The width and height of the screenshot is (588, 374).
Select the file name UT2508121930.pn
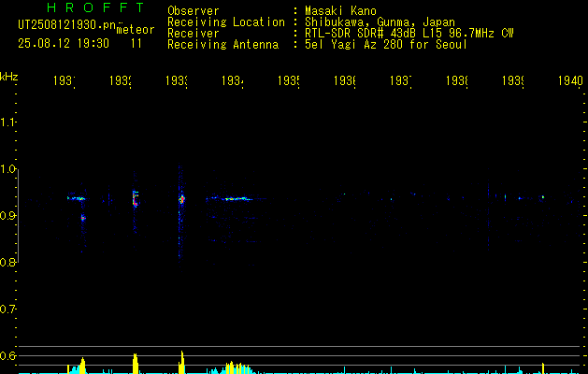tap(67, 25)
